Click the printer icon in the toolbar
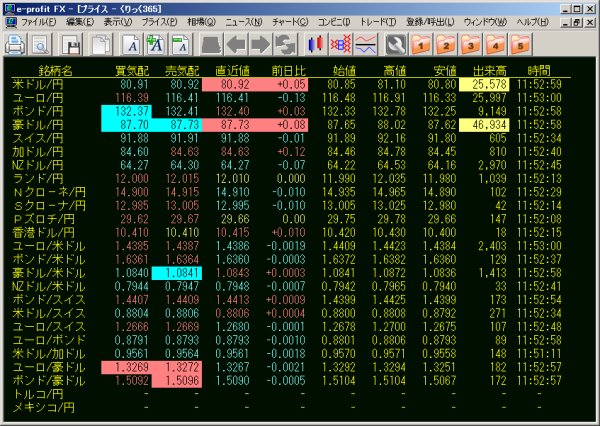 coord(15,45)
